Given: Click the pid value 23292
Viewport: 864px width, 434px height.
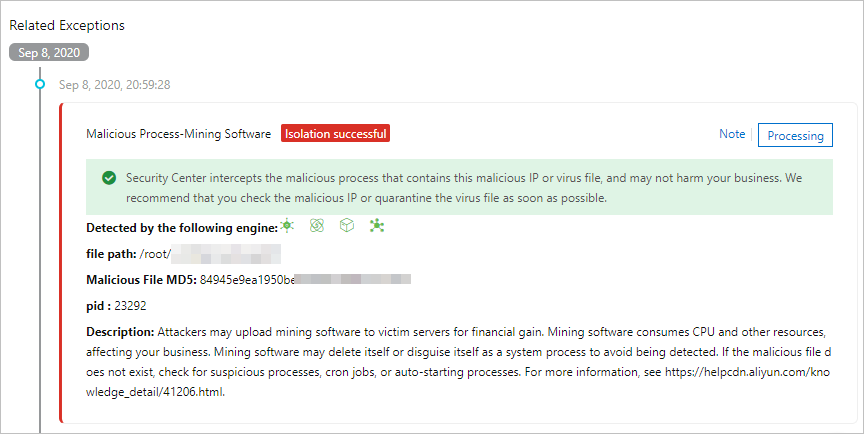Looking at the screenshot, I should pos(131,306).
